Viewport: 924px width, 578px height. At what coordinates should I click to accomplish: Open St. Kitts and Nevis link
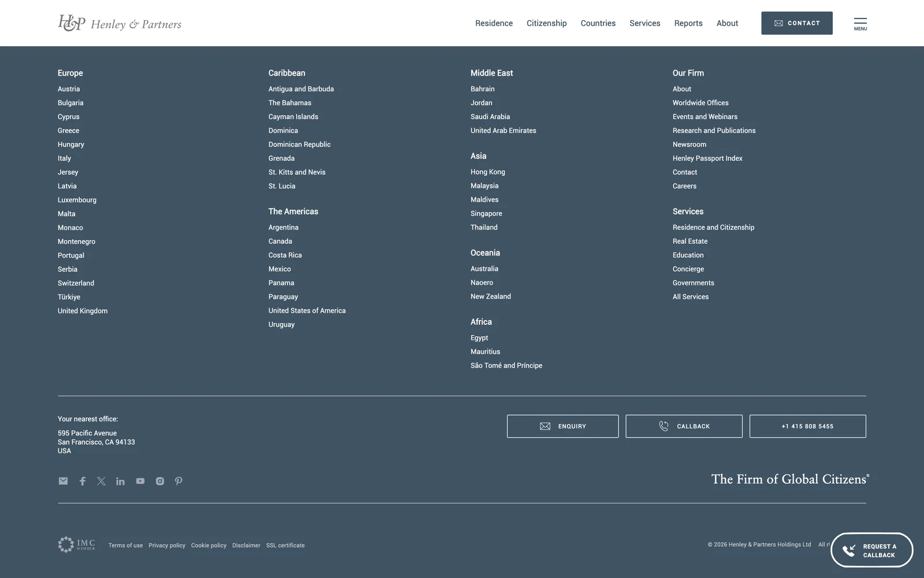pyautogui.click(x=297, y=172)
